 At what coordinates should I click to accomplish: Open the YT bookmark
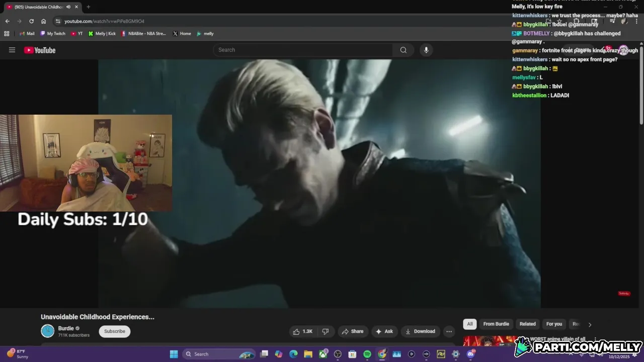[x=77, y=34]
